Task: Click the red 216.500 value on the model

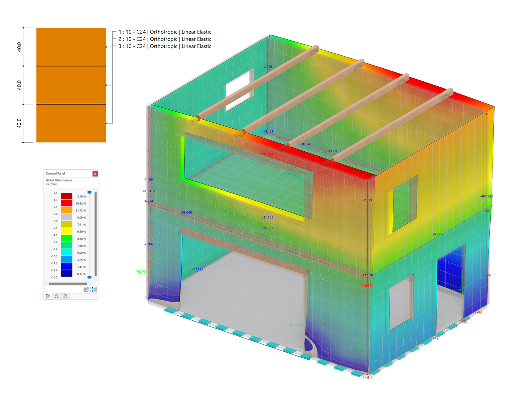Action: pos(367,285)
